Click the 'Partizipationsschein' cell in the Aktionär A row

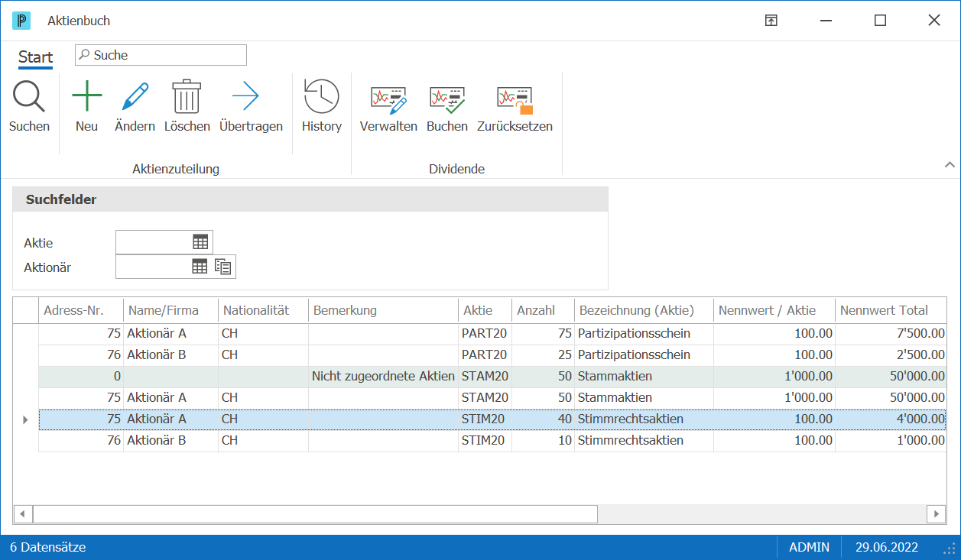tap(644, 333)
